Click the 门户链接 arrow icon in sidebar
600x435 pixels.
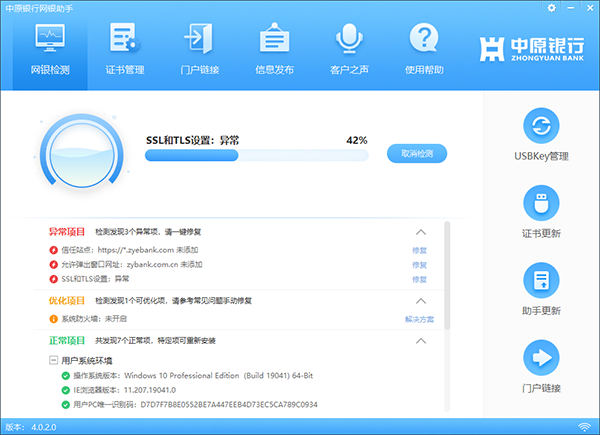point(541,358)
